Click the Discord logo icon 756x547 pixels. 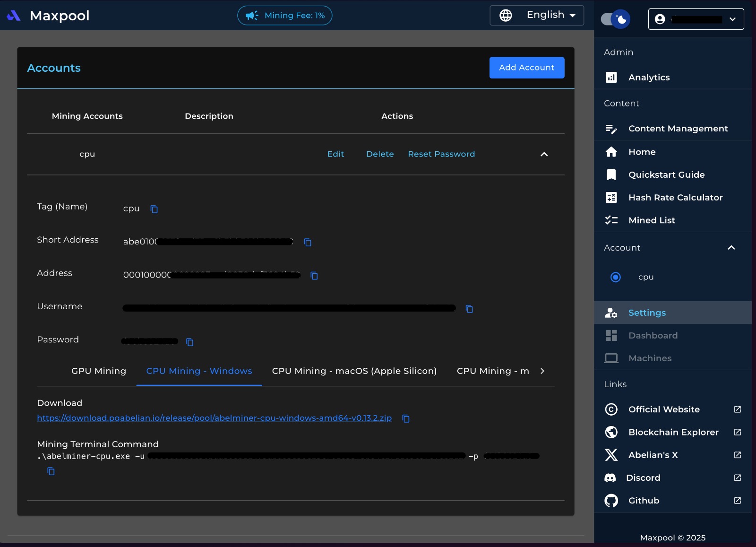tap(610, 478)
